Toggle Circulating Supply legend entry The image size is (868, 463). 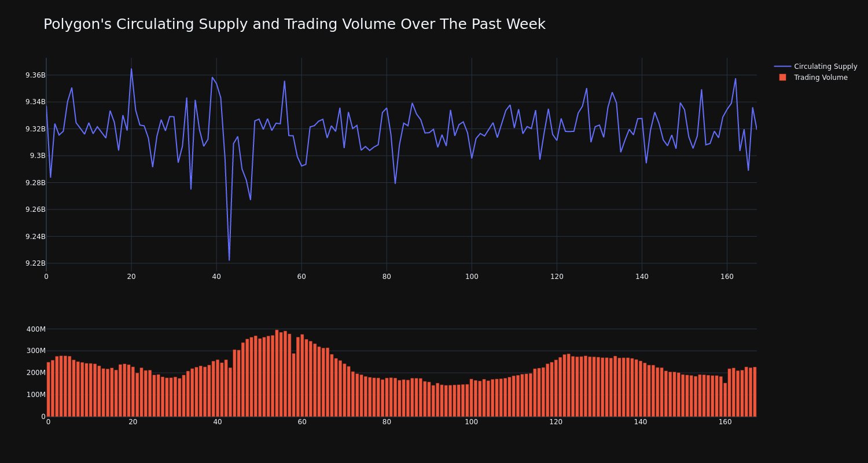[x=815, y=67]
